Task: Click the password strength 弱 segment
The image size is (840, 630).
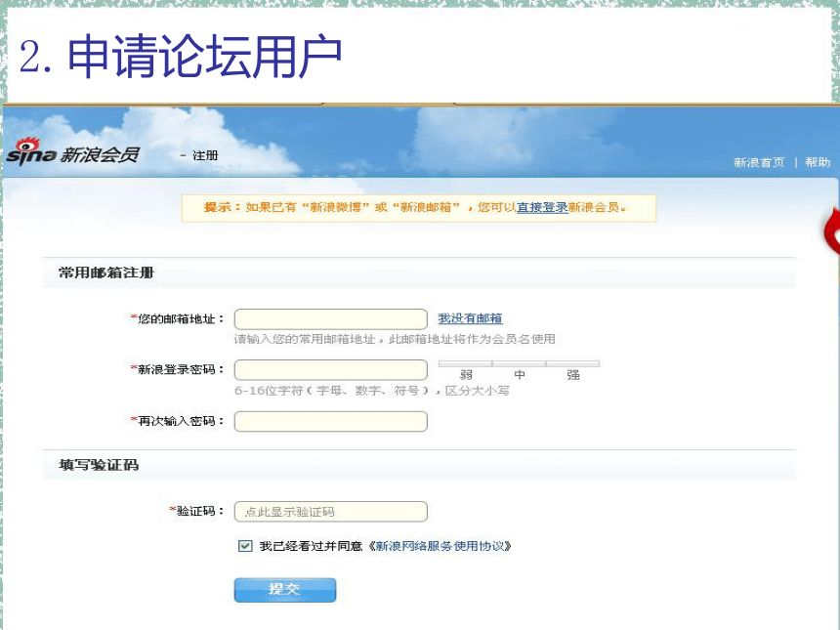Action: pyautogui.click(x=466, y=371)
